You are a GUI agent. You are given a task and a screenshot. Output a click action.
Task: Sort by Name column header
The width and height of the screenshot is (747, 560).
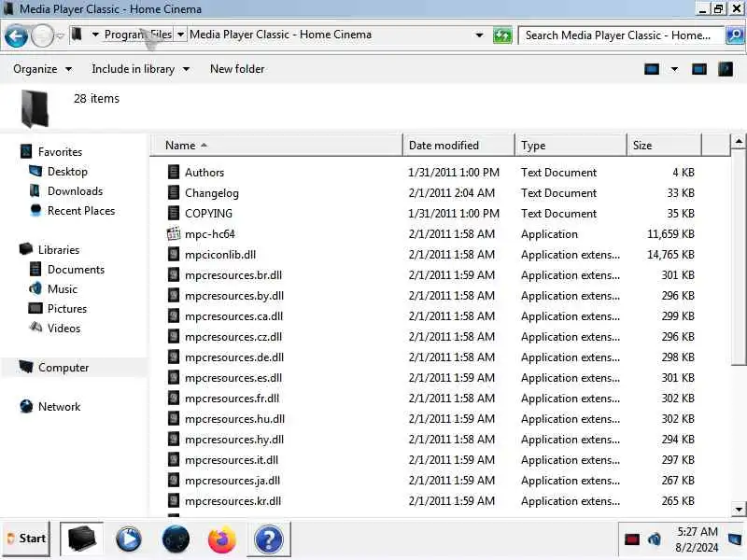click(276, 146)
